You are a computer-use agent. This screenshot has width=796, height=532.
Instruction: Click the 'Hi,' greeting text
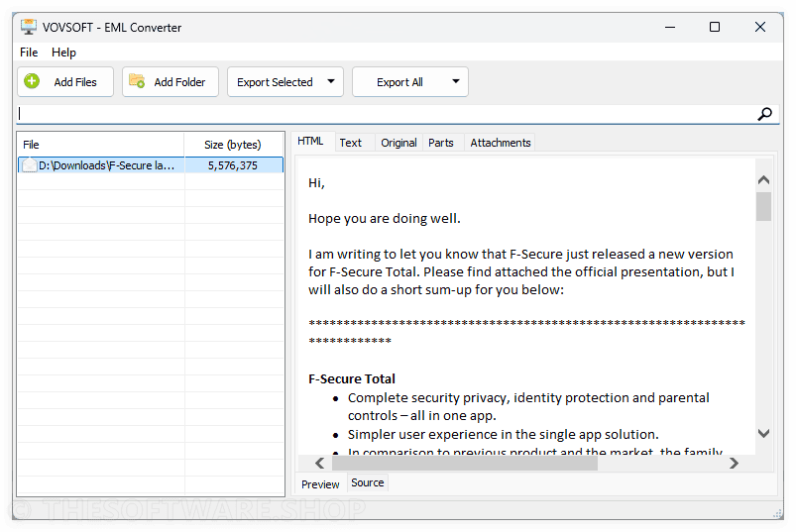[316, 182]
